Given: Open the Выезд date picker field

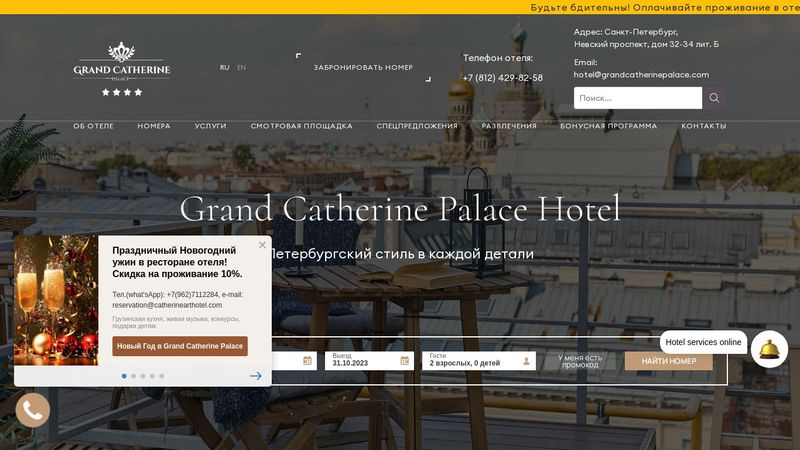Looking at the screenshot, I should [369, 361].
